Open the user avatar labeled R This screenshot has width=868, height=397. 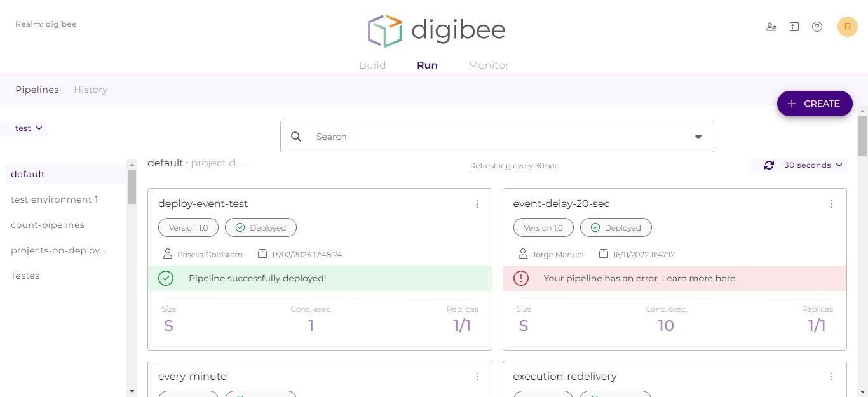(847, 27)
